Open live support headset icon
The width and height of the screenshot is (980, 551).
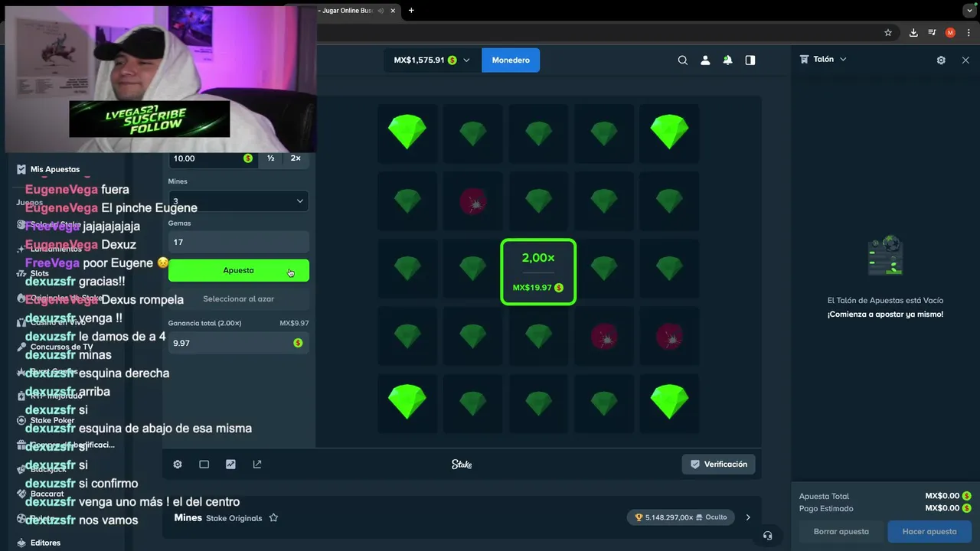768,535
